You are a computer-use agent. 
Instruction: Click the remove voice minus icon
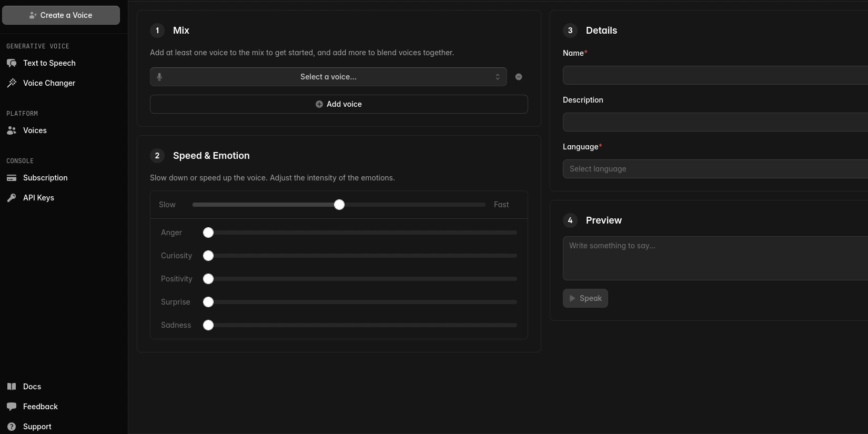tap(519, 77)
